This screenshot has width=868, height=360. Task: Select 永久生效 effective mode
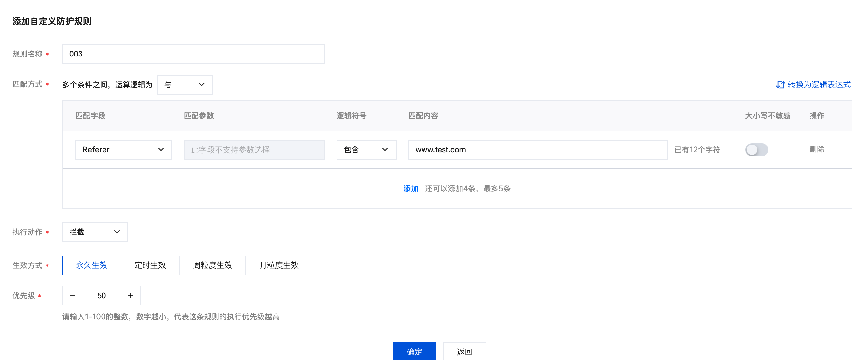point(92,265)
